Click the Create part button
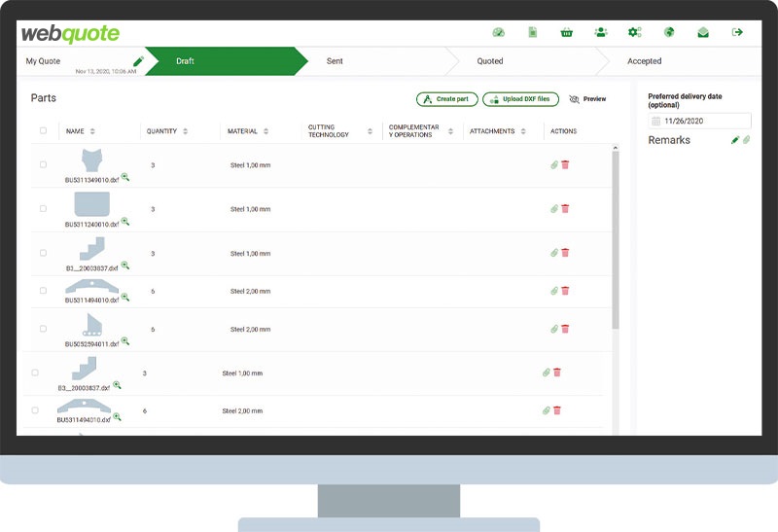The image size is (778, 532). [x=446, y=99]
